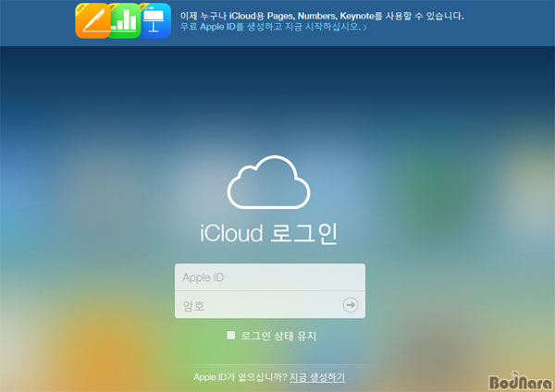Enable the 로그인 상태 유지 checkbox
This screenshot has height=392, width=555.
(x=230, y=335)
